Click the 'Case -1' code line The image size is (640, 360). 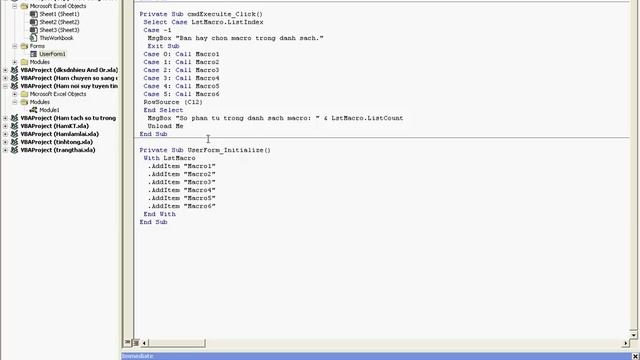click(157, 30)
